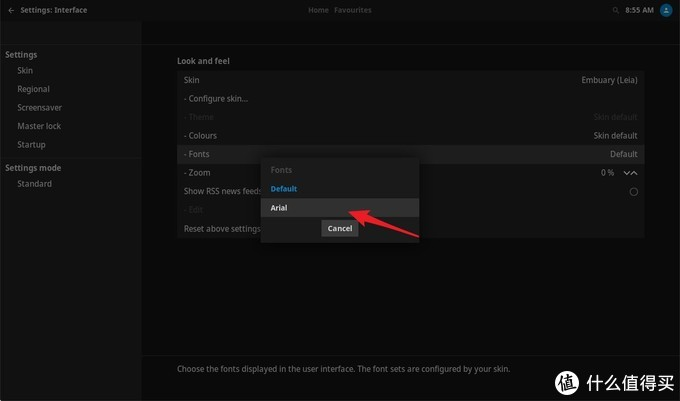Screen dimensions: 680x401
Task: Choose the Default font option
Action: click(x=340, y=189)
